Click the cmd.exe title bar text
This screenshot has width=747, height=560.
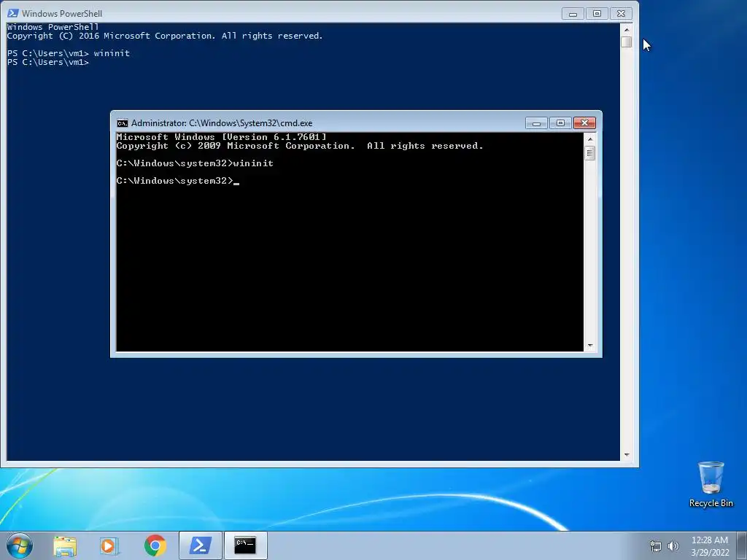click(x=222, y=123)
